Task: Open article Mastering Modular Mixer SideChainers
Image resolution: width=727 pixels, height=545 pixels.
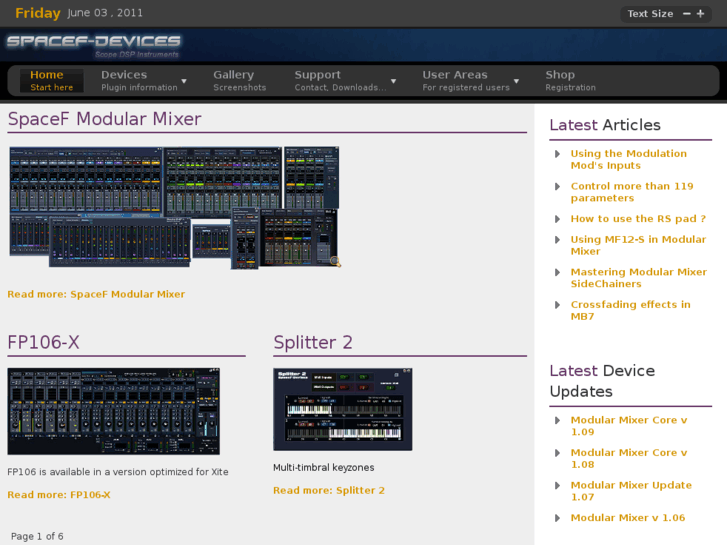Action: [x=638, y=278]
